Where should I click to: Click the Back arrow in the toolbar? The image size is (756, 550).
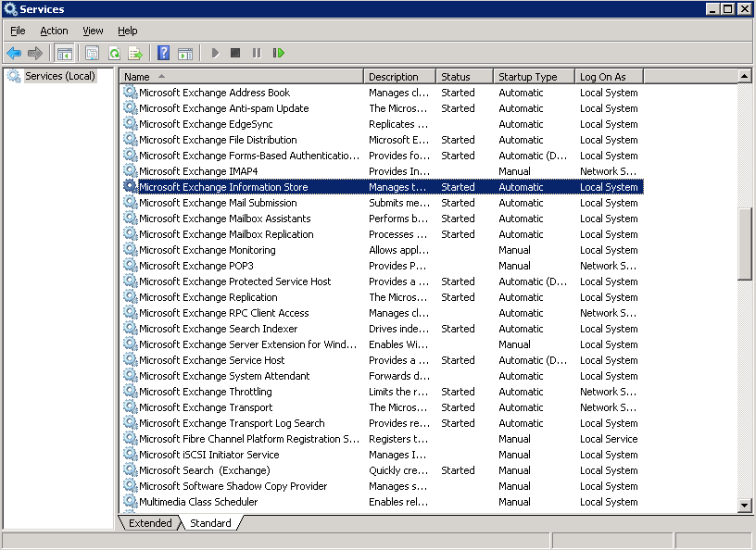coord(14,53)
